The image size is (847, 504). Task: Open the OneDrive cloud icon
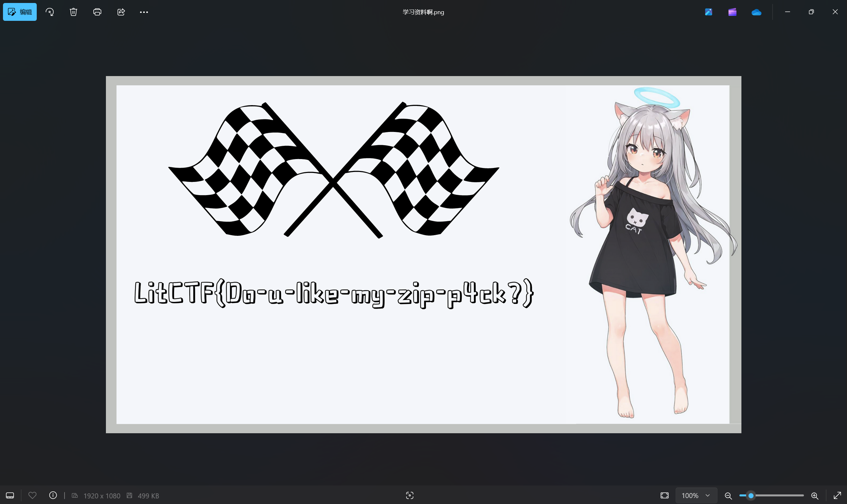pos(756,12)
